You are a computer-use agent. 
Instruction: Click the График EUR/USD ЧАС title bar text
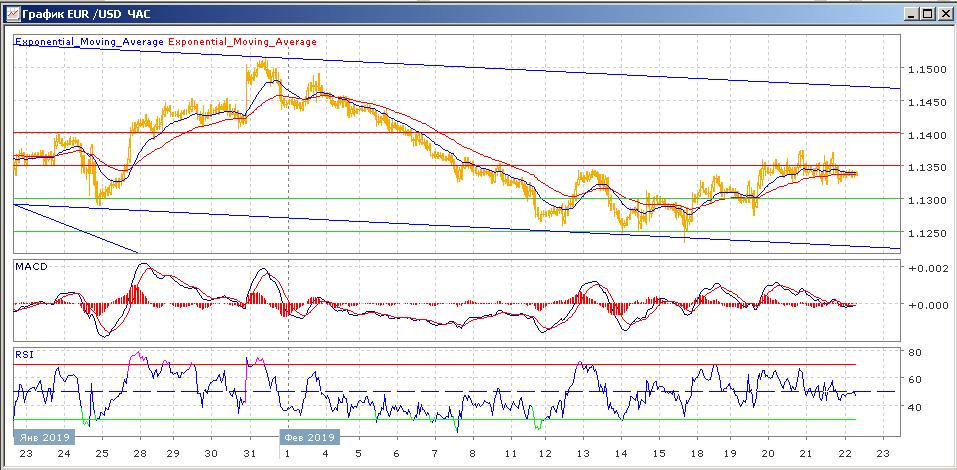79,14
